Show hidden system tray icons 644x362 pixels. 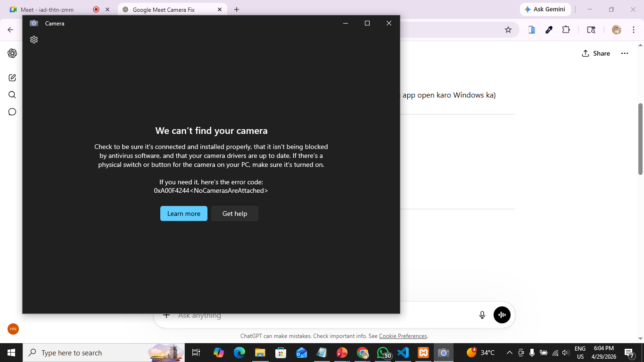[509, 353]
